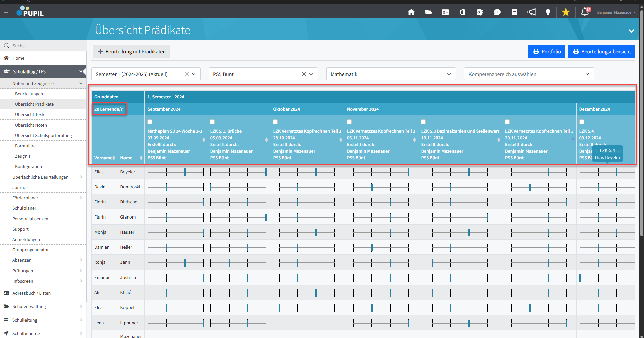
Task: Select checkbox for LZK 5.3 Dezimalzahlen und Stellenwert
Action: [423, 122]
